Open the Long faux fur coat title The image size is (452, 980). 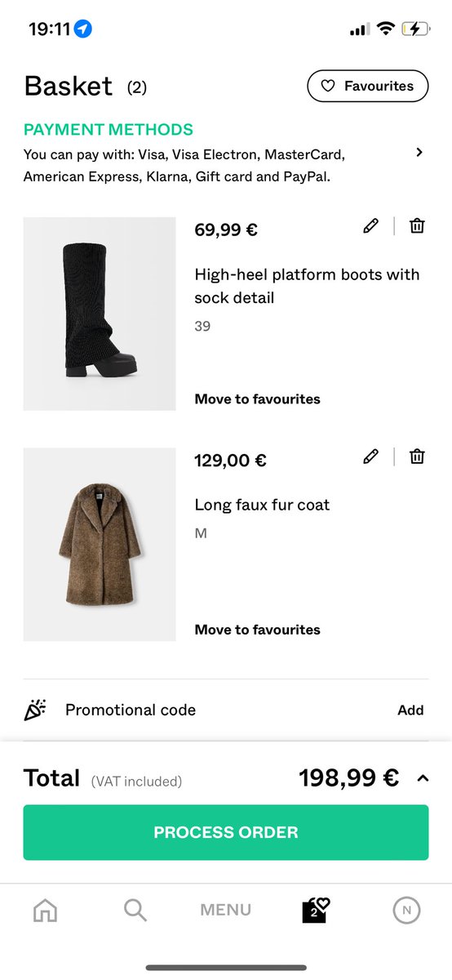click(x=262, y=505)
